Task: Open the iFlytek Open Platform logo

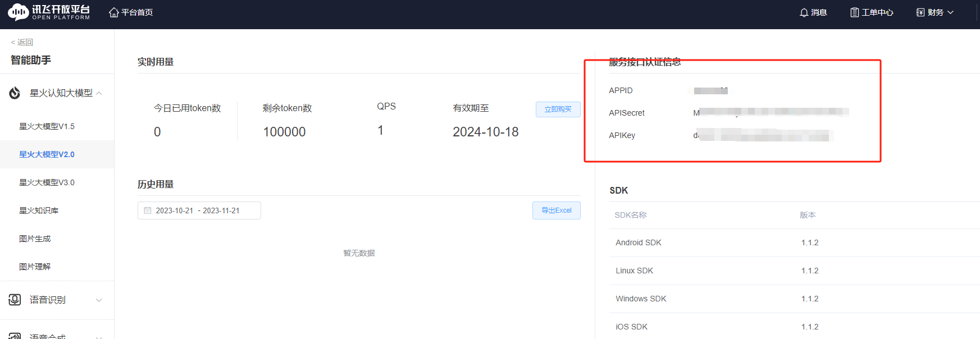Action: coord(49,12)
